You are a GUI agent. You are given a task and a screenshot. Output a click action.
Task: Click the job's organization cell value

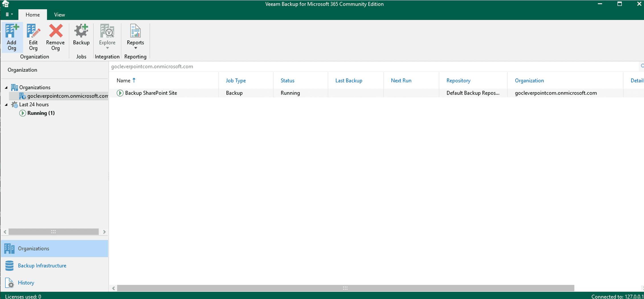(x=556, y=93)
